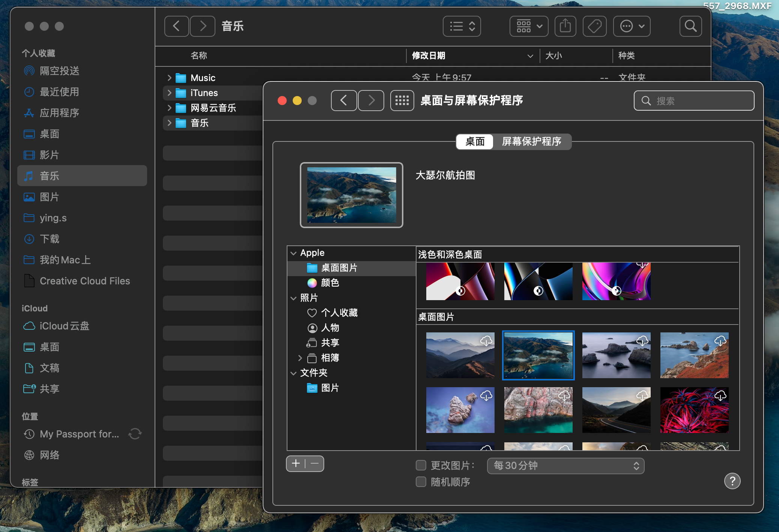Viewport: 779px width, 532px height.
Task: Switch to the Screen Saver tab
Action: tap(531, 141)
